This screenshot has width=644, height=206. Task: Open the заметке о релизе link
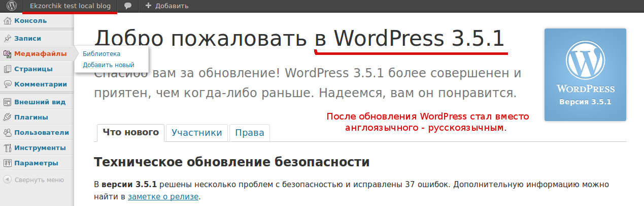pos(163,196)
